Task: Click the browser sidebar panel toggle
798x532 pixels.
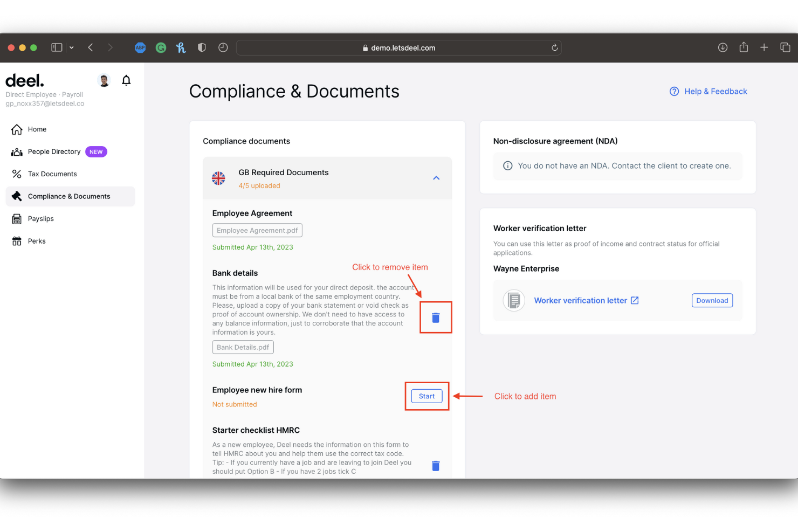Action: [x=56, y=47]
